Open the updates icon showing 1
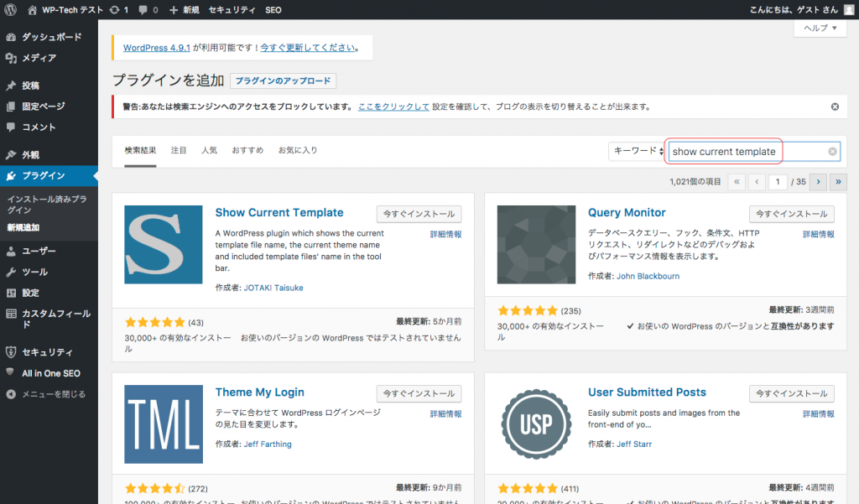Viewport: 859px width, 504px height. pos(118,10)
